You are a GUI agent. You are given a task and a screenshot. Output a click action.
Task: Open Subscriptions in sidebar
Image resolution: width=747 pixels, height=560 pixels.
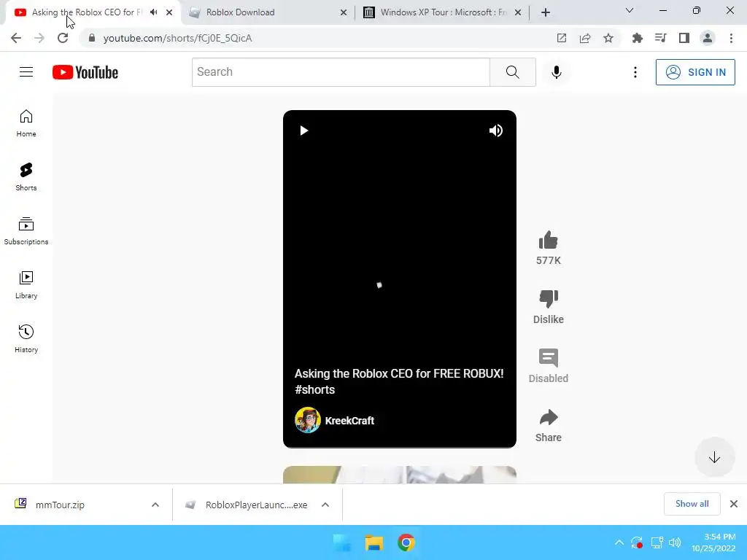pyautogui.click(x=26, y=231)
